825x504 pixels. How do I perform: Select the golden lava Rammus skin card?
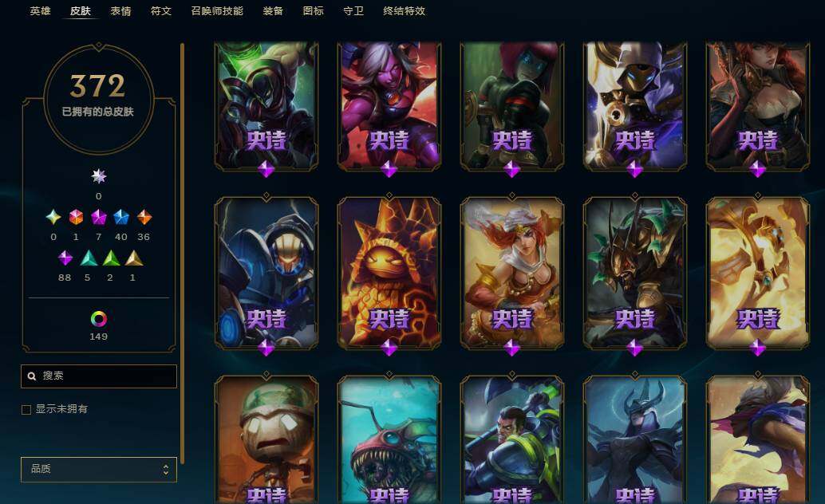click(x=389, y=273)
